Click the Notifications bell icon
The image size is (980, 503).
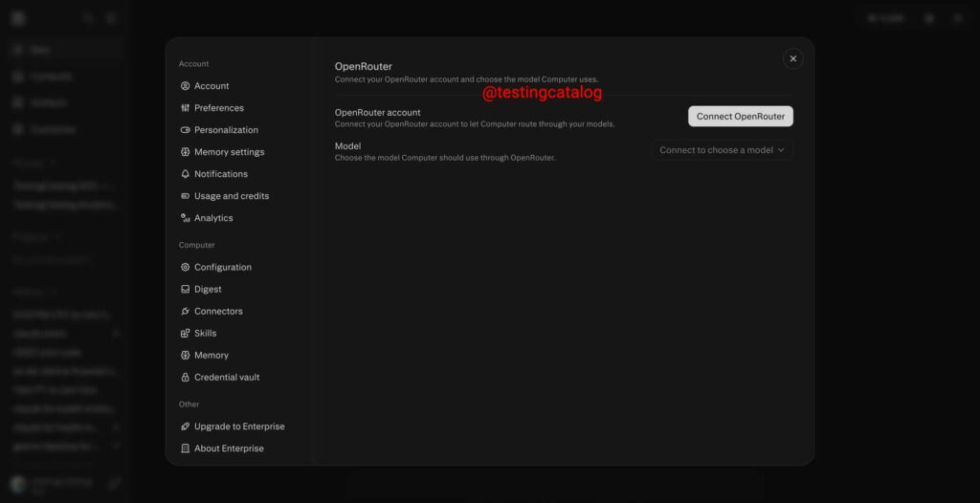point(185,174)
